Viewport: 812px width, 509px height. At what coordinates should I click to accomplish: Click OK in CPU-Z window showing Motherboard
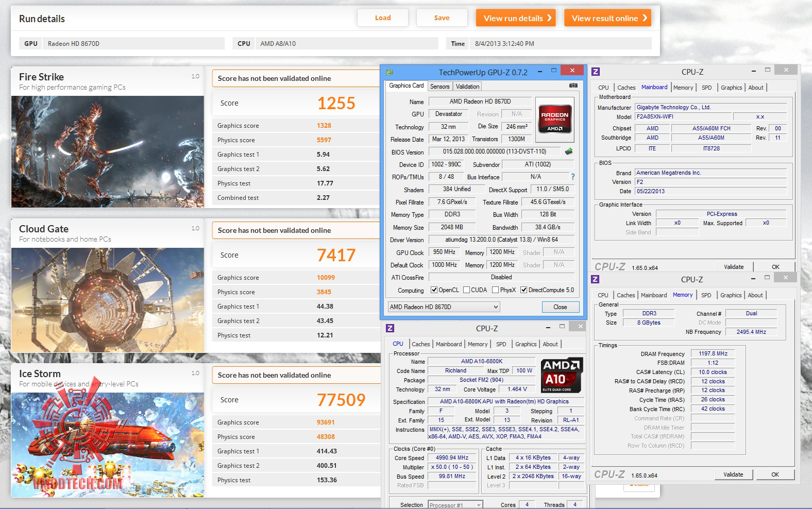click(776, 267)
